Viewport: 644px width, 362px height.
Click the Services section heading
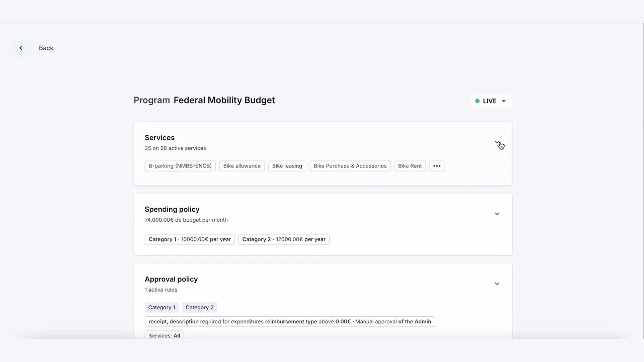(x=159, y=138)
